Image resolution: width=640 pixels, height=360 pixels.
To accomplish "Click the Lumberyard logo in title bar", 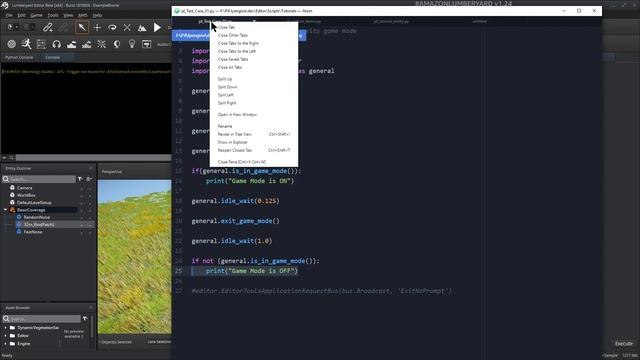I will (x=5, y=5).
